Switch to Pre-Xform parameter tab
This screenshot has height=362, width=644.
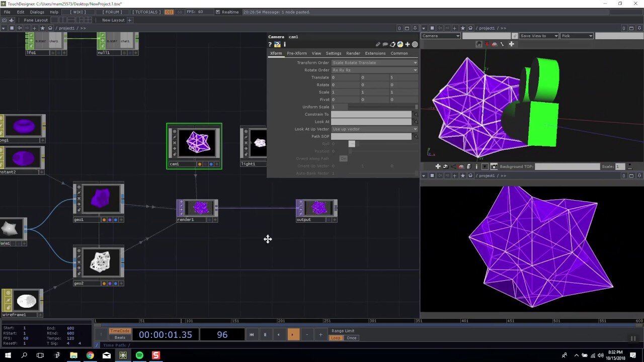(x=297, y=53)
